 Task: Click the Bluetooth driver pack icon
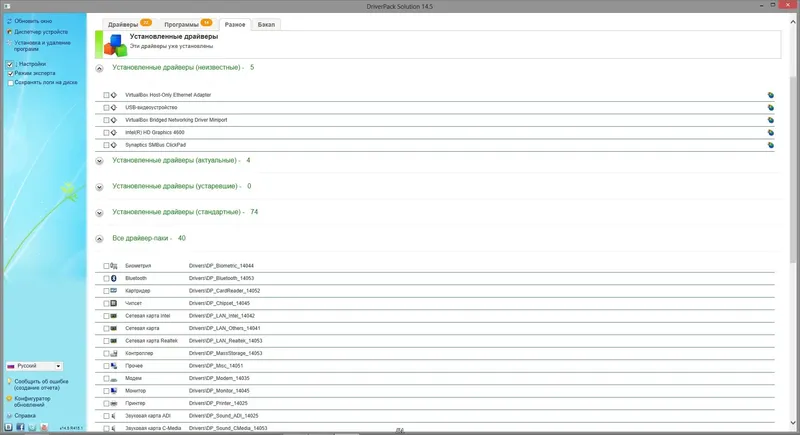(x=114, y=278)
